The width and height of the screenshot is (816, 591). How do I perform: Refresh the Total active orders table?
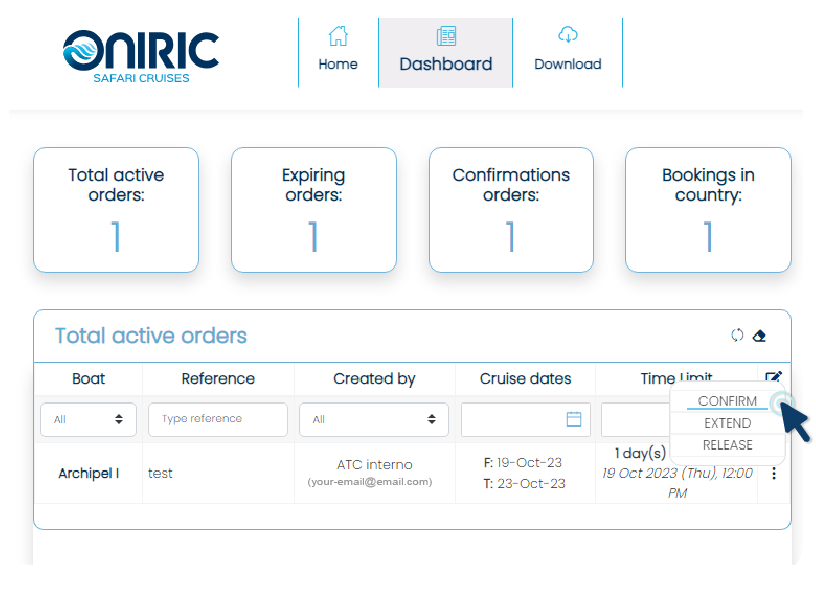click(x=737, y=336)
